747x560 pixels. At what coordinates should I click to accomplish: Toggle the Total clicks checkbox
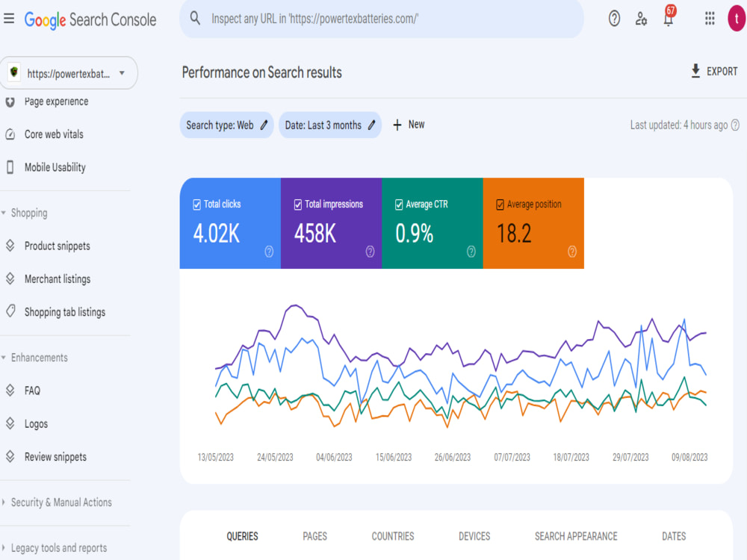pyautogui.click(x=196, y=205)
